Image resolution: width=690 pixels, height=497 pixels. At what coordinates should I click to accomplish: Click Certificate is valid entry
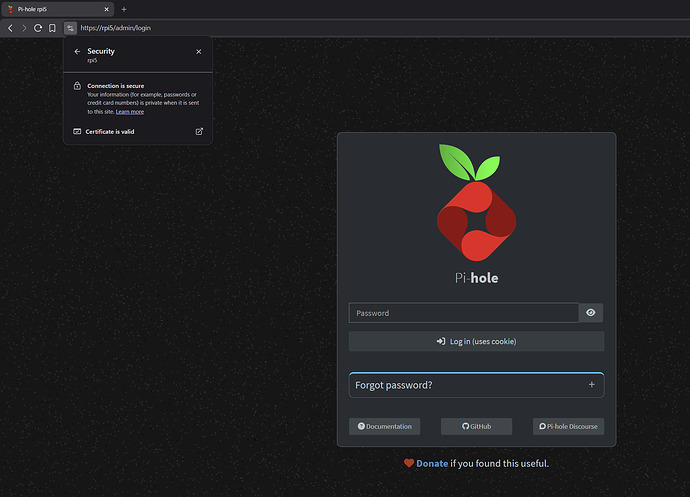[109, 131]
